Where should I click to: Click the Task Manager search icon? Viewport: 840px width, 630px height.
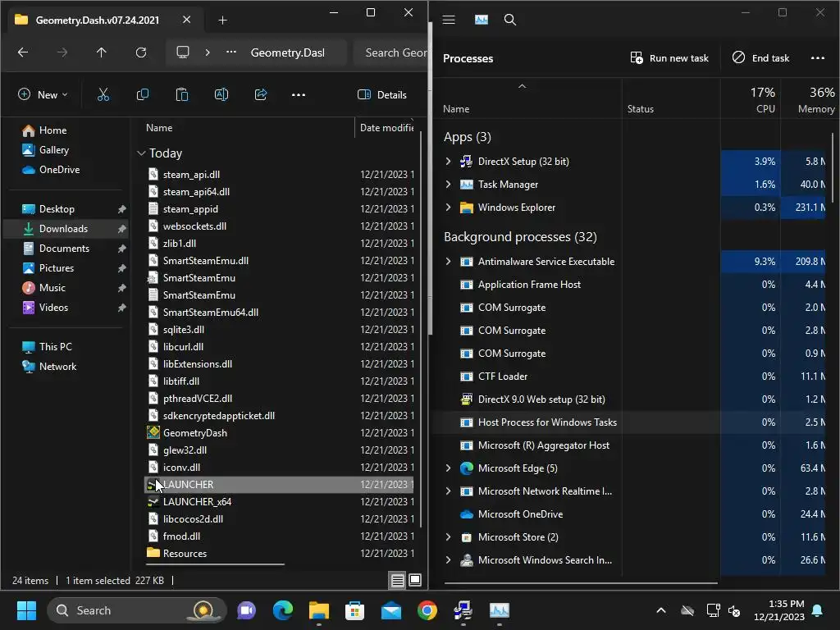coord(510,20)
